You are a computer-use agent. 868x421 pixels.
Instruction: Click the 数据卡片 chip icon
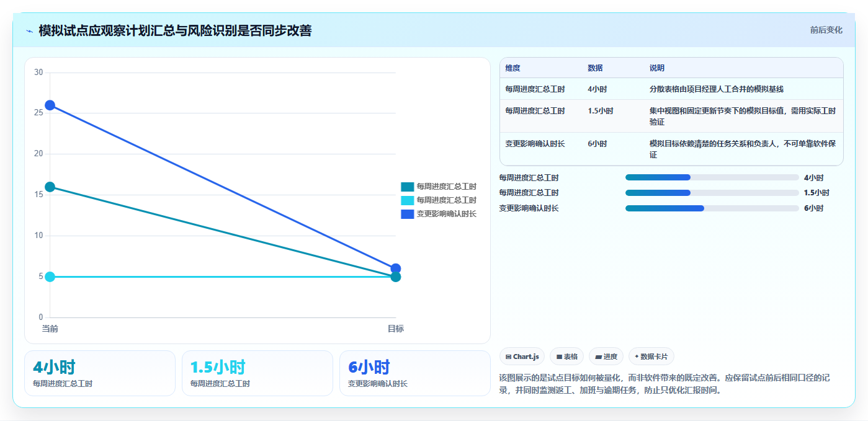(x=637, y=357)
